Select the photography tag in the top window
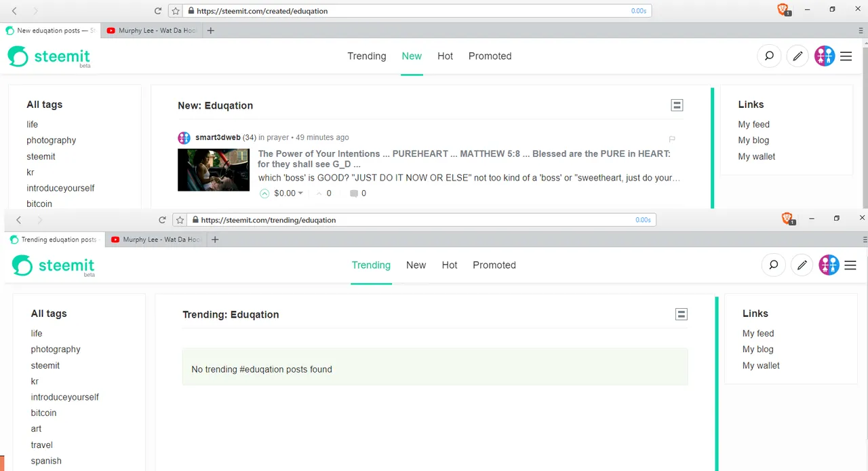Screen dimensions: 868x471 click(52, 140)
